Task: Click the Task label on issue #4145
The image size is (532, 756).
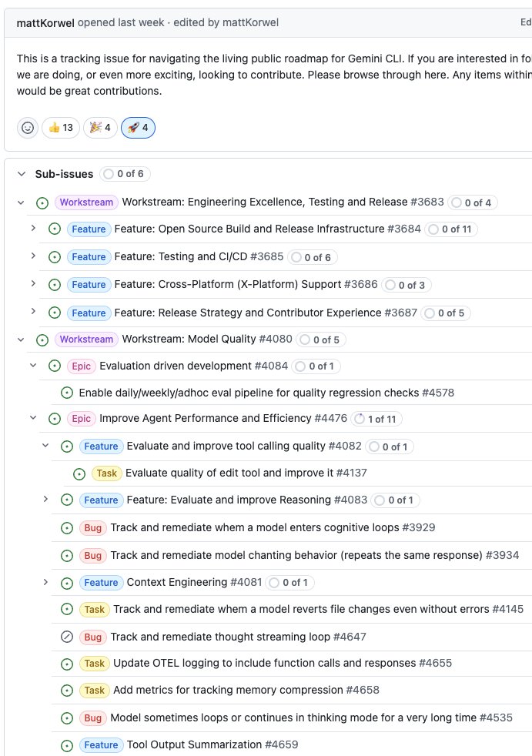Action: point(95,610)
